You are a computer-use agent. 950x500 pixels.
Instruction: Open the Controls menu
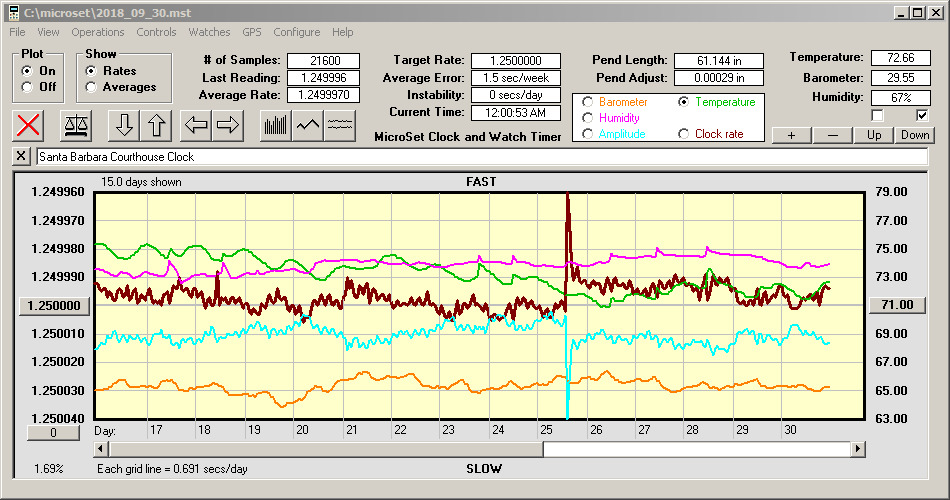coord(156,32)
